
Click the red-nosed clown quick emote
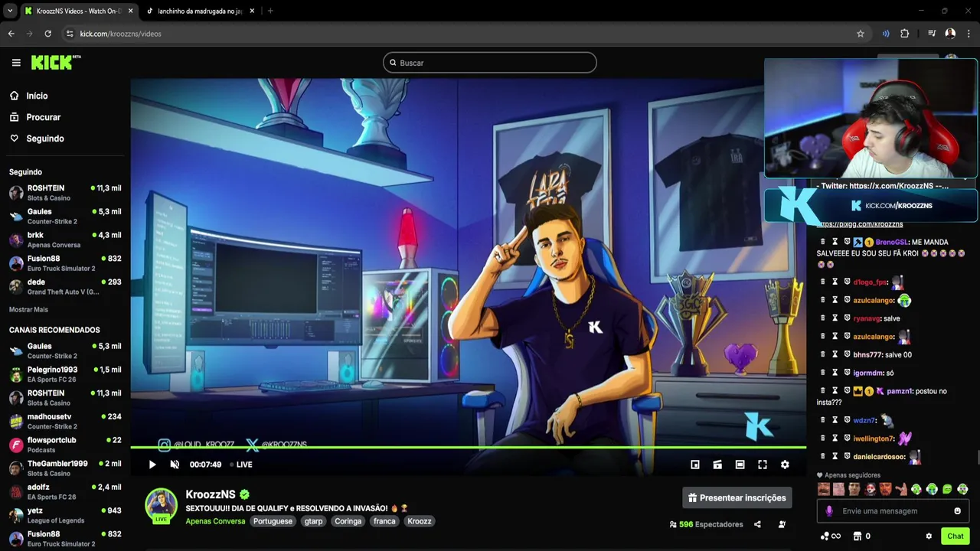tap(870, 489)
